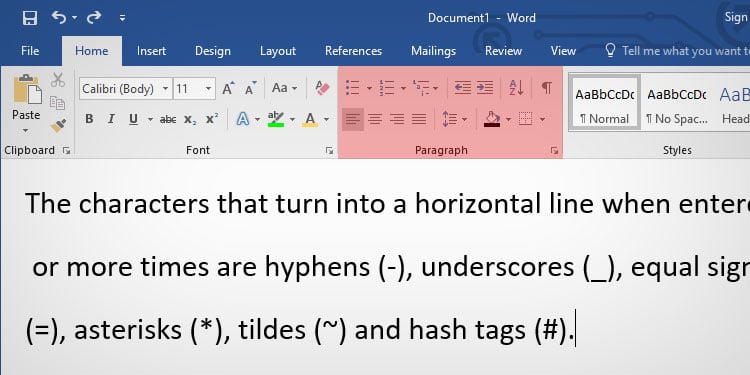Redo the last action
The height and width of the screenshot is (375, 750).
94,18
